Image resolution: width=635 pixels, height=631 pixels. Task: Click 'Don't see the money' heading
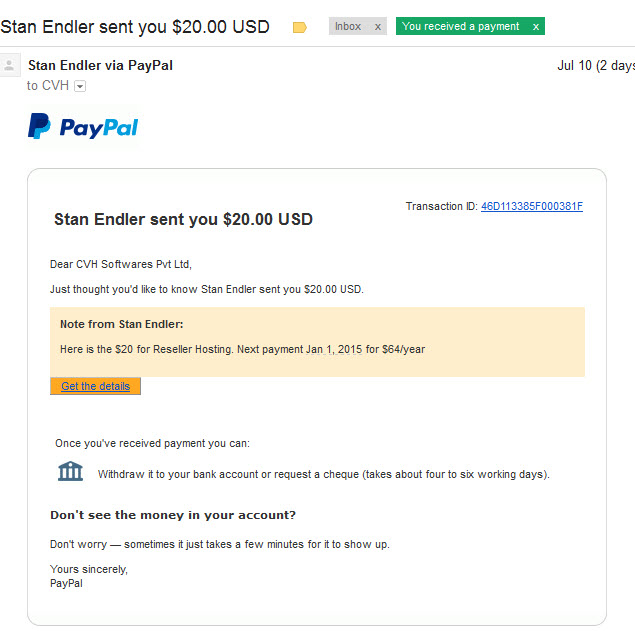click(x=173, y=515)
